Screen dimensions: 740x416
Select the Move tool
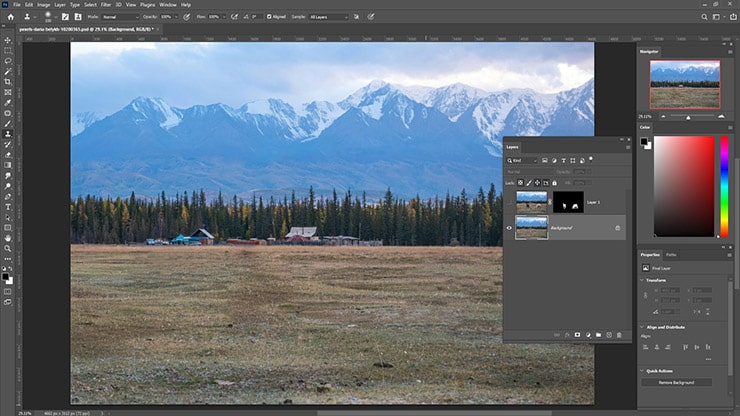coord(8,40)
